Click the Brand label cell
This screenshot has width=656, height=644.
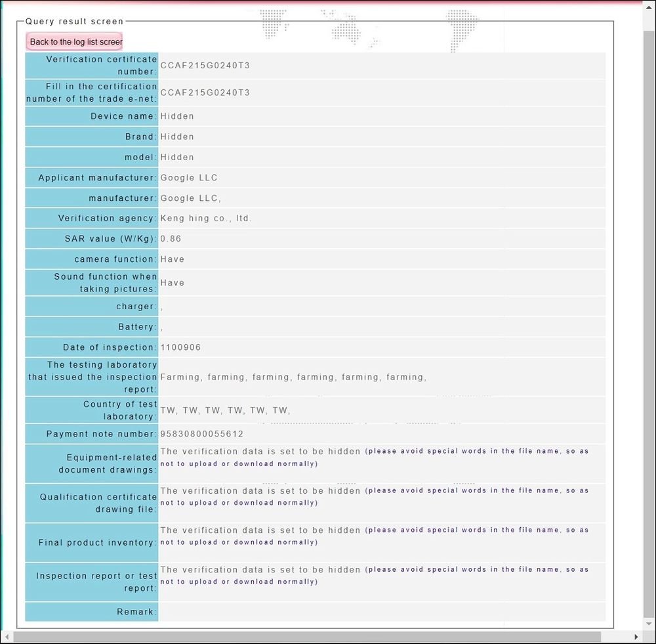pos(92,137)
